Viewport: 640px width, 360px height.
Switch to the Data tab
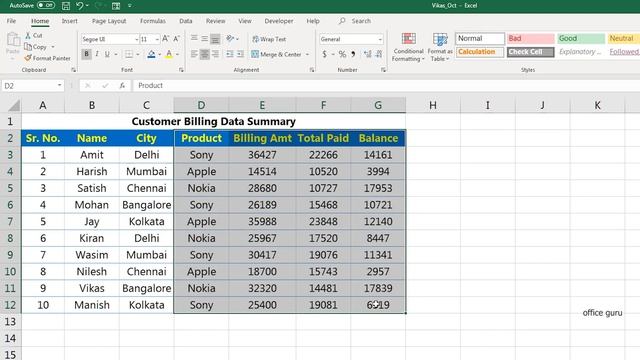186,21
